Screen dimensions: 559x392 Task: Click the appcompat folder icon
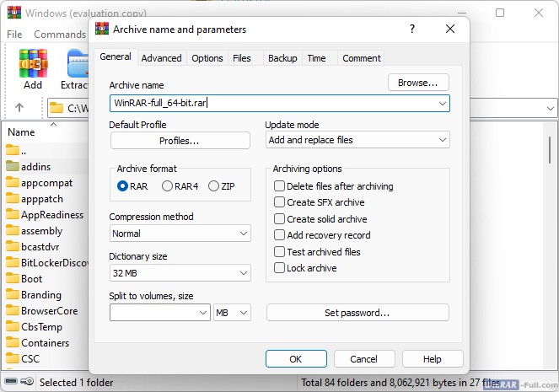click(13, 183)
